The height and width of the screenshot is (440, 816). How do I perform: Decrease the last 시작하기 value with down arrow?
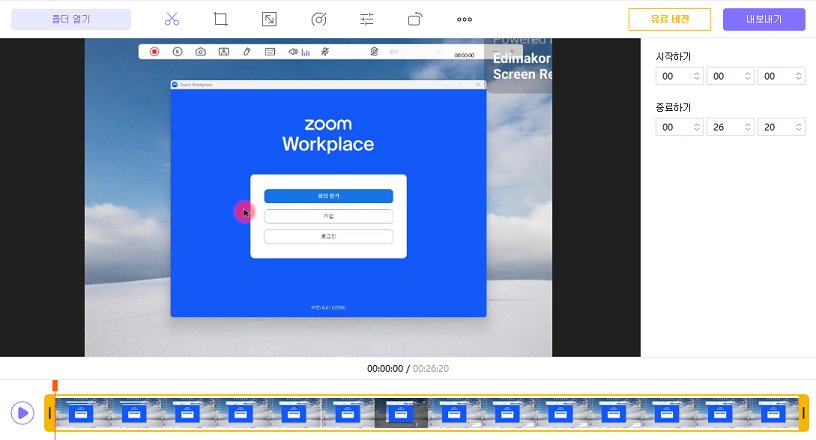click(798, 79)
